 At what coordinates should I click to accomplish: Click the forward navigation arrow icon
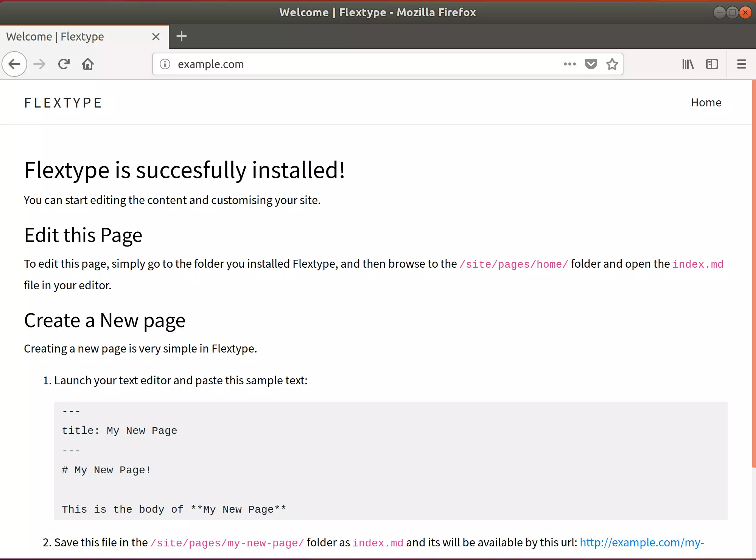(x=39, y=64)
